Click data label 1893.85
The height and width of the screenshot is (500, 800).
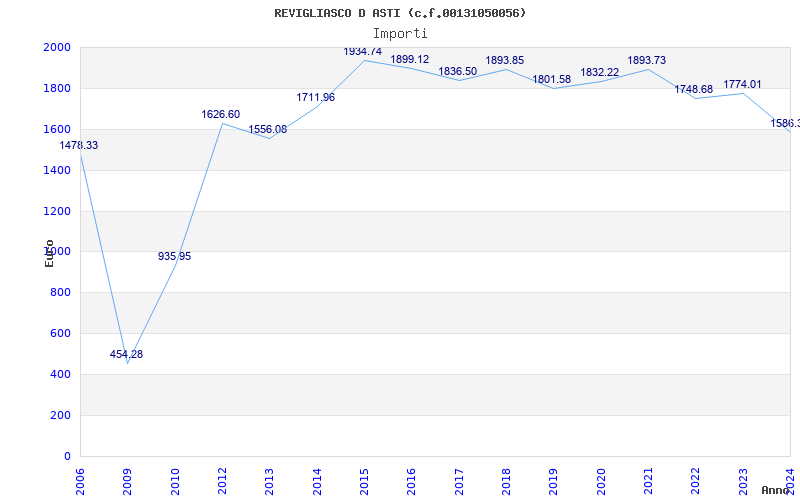[505, 60]
